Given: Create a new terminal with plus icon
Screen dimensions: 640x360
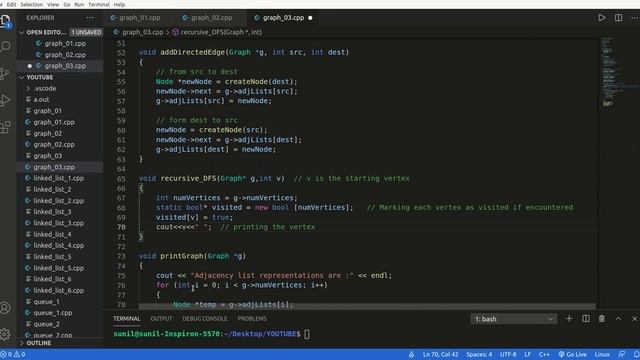Looking at the screenshot, I should coord(569,319).
